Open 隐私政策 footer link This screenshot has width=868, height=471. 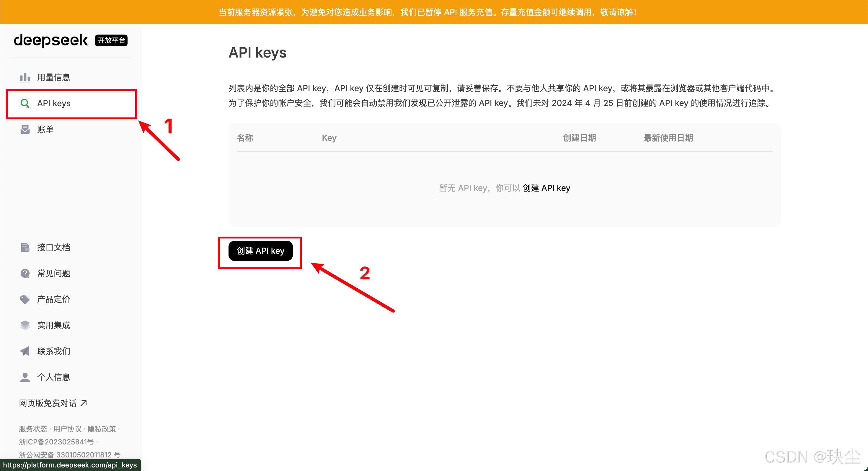[x=102, y=429]
